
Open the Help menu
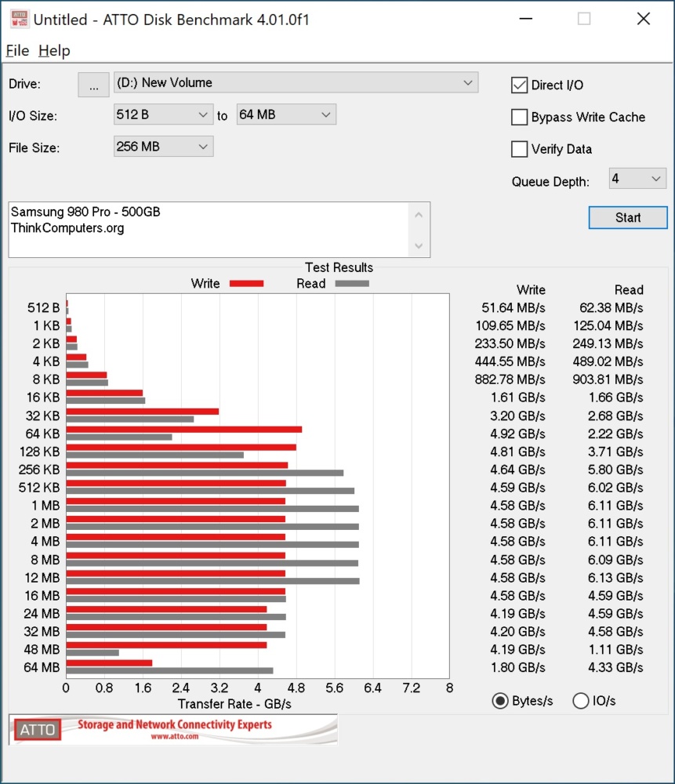tap(54, 50)
